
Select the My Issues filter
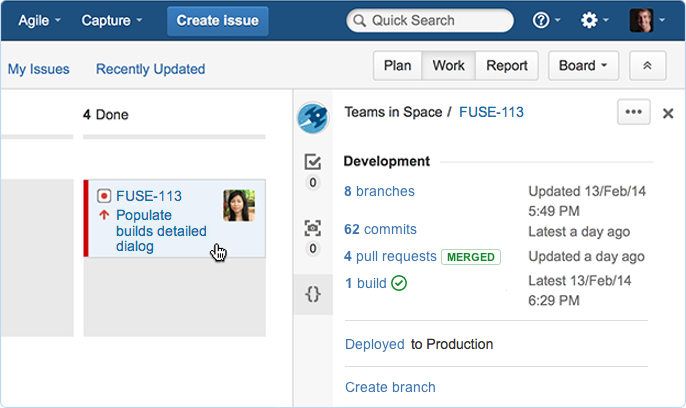(38, 69)
